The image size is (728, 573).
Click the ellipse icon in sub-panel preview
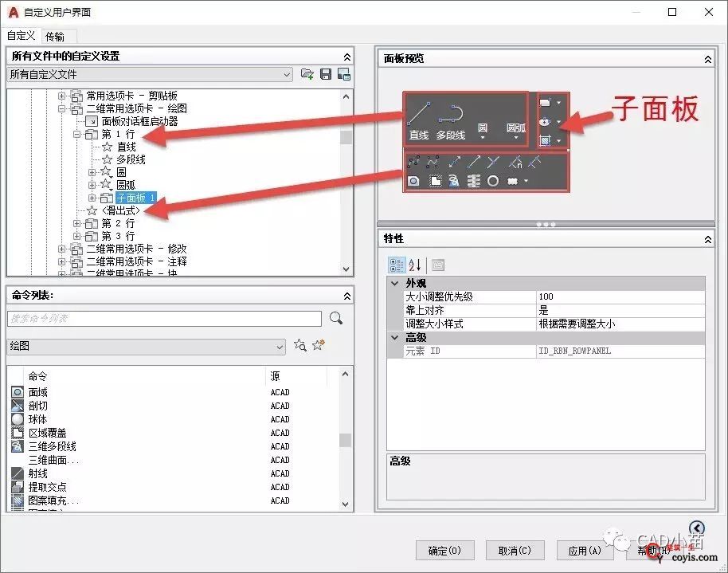click(x=545, y=122)
